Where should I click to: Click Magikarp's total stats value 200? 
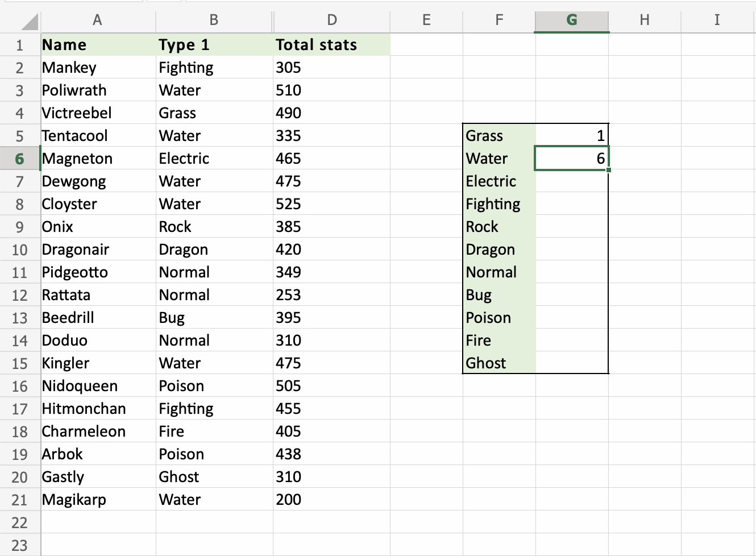[x=331, y=500]
